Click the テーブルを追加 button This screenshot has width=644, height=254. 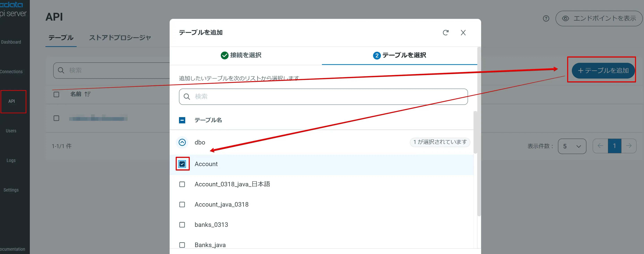tap(603, 71)
